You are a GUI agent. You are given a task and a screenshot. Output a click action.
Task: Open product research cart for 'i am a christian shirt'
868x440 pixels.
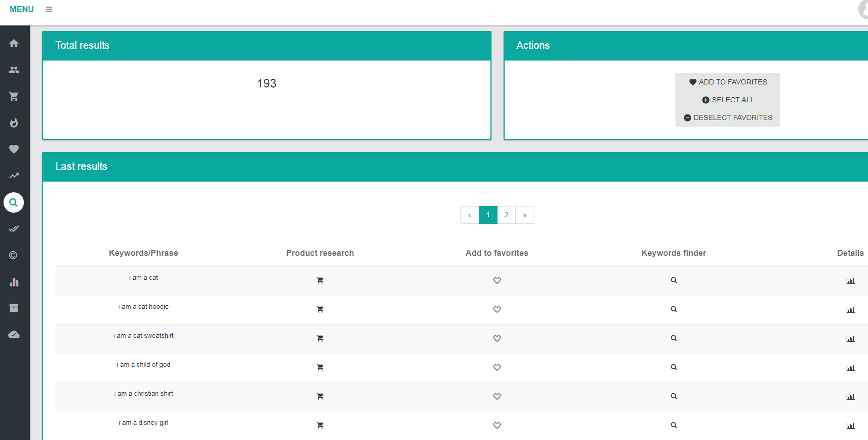click(320, 396)
